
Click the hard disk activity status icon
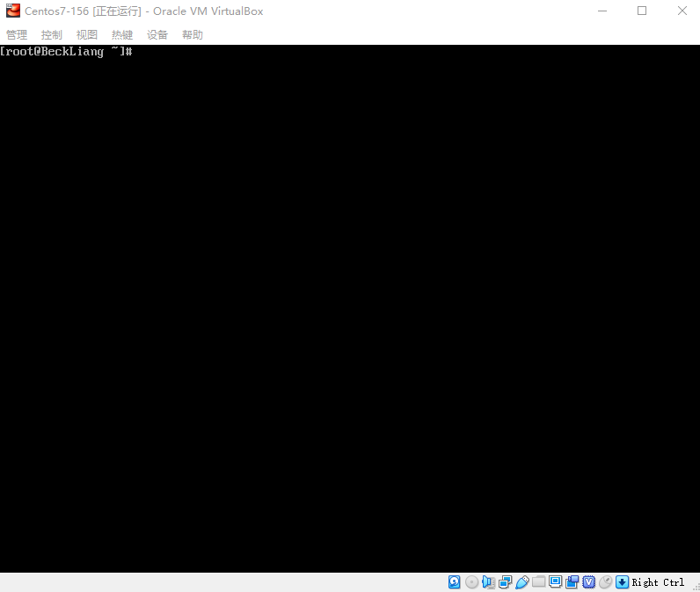point(455,581)
